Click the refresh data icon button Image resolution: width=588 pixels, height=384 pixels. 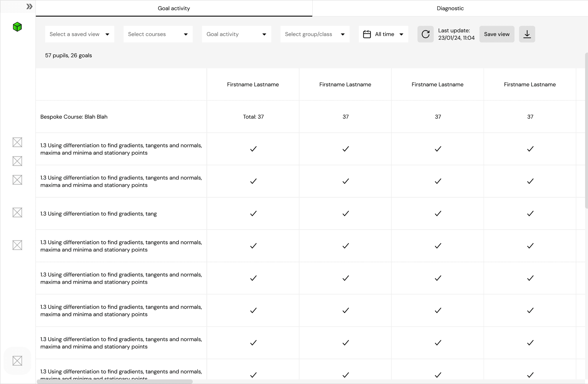[425, 34]
